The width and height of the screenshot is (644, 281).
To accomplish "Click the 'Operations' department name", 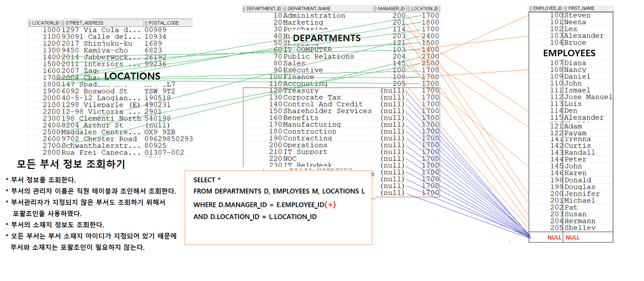I will tap(305, 145).
